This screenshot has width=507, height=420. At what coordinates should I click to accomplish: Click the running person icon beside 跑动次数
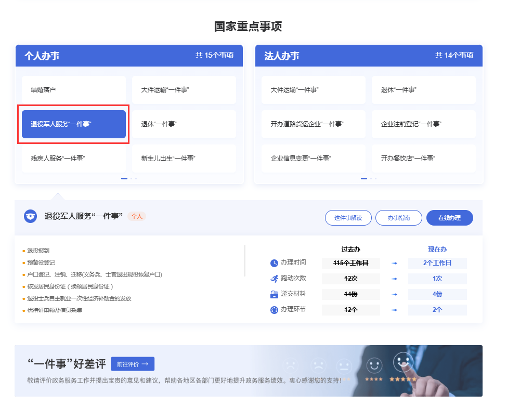click(274, 279)
